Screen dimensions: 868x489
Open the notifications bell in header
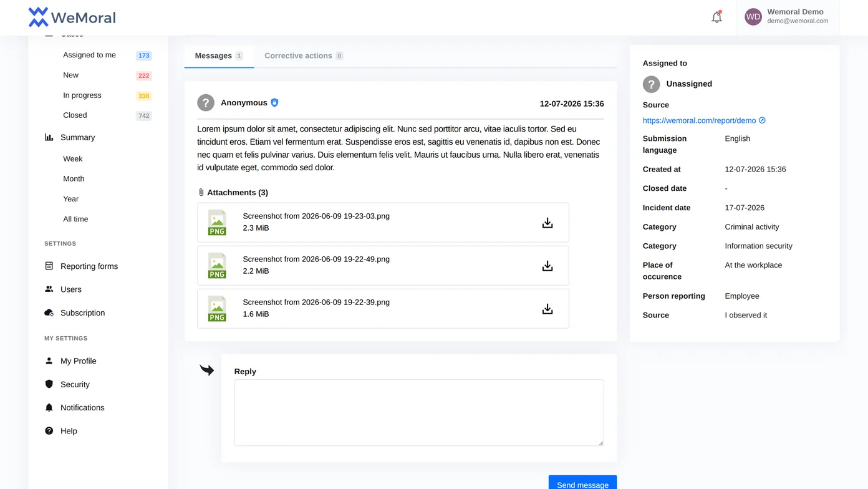click(x=716, y=17)
